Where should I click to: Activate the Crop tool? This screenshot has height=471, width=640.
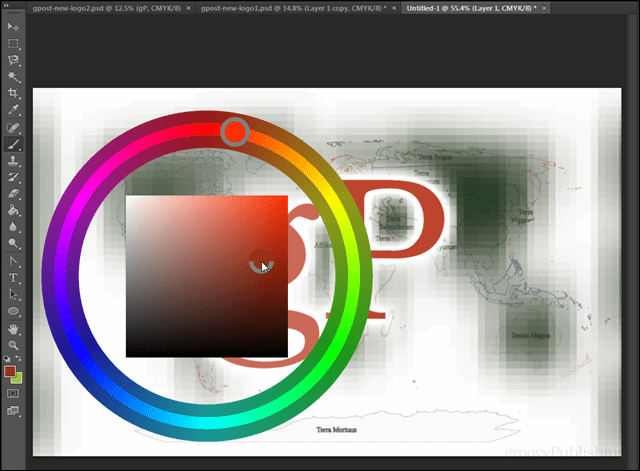[x=14, y=93]
